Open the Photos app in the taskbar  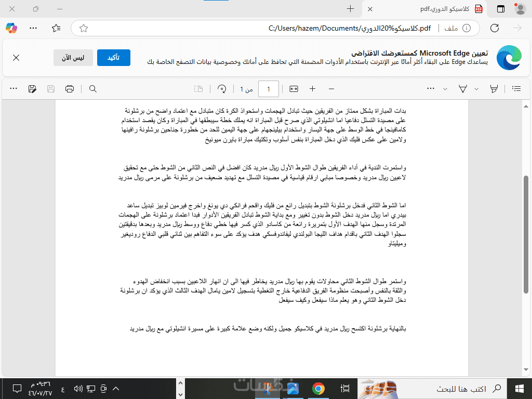(x=292, y=389)
